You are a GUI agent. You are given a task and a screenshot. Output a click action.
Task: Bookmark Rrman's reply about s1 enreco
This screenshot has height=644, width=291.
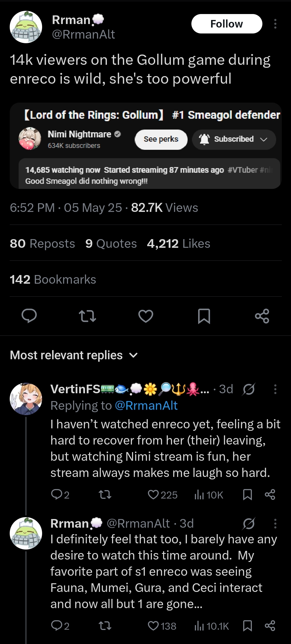coord(247,626)
